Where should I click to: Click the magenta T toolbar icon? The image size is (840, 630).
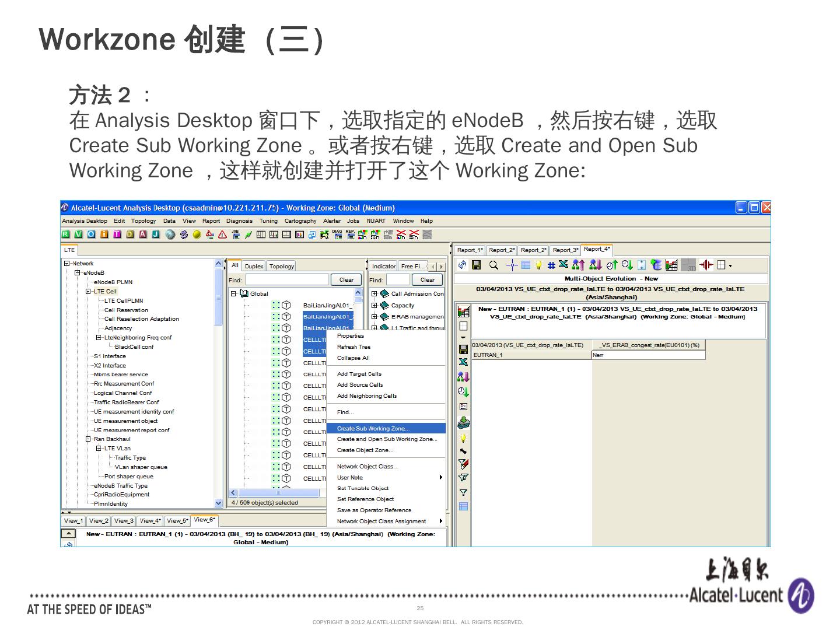pos(117,235)
